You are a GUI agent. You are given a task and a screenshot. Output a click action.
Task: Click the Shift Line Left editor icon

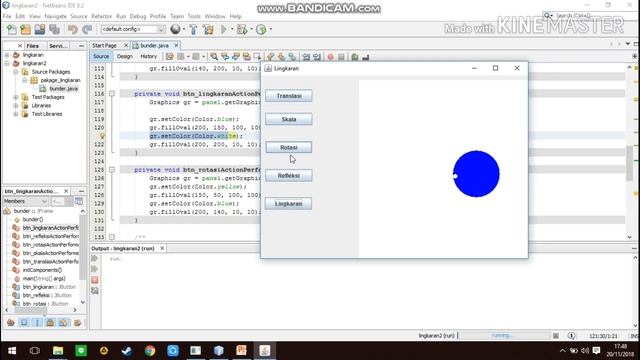click(306, 57)
